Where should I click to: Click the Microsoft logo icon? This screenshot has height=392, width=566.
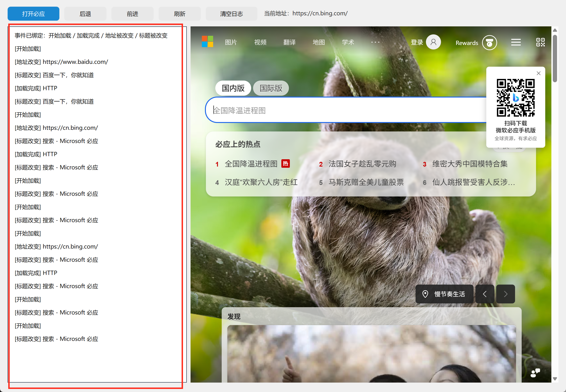coord(207,41)
